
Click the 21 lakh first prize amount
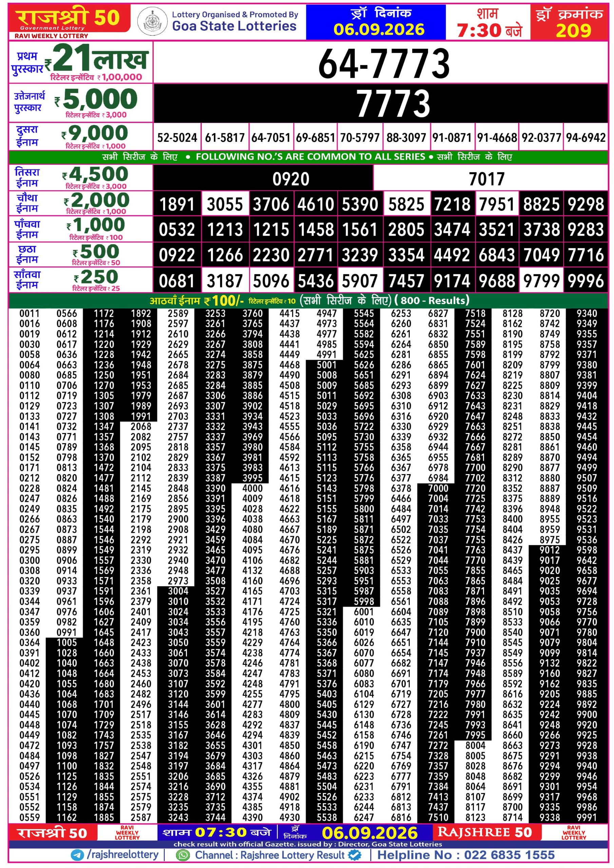click(96, 59)
